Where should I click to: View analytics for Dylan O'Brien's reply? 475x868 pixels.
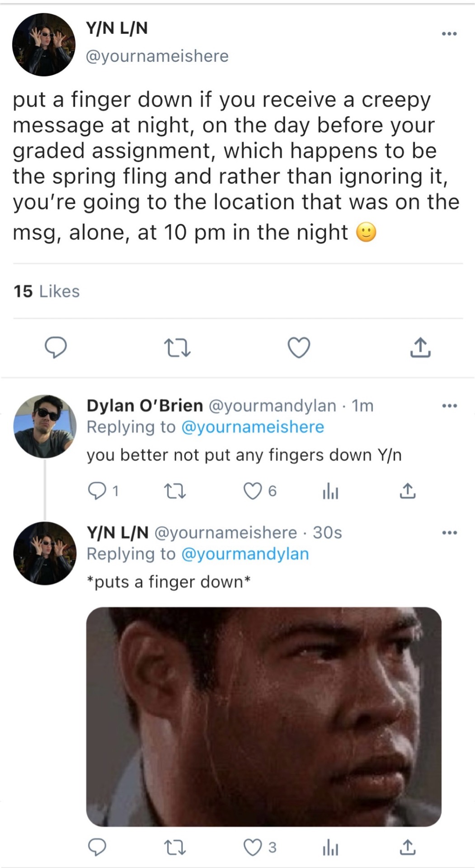(x=330, y=491)
